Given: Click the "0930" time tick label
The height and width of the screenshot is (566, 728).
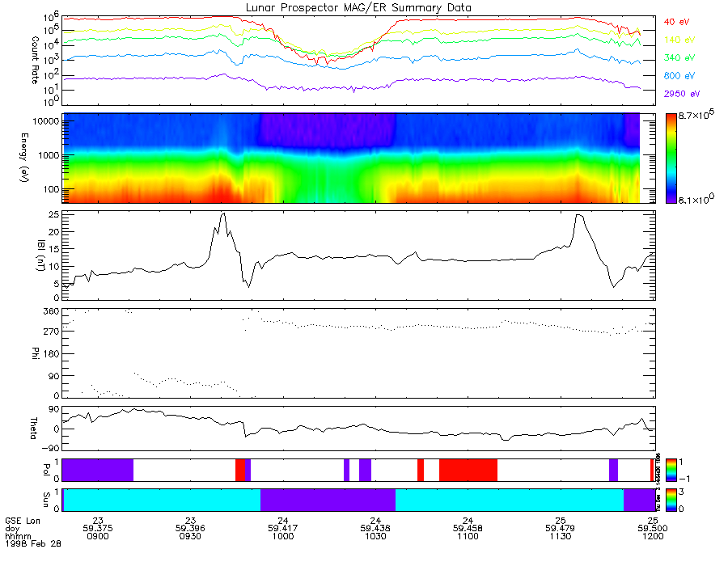Looking at the screenshot, I should [x=190, y=536].
